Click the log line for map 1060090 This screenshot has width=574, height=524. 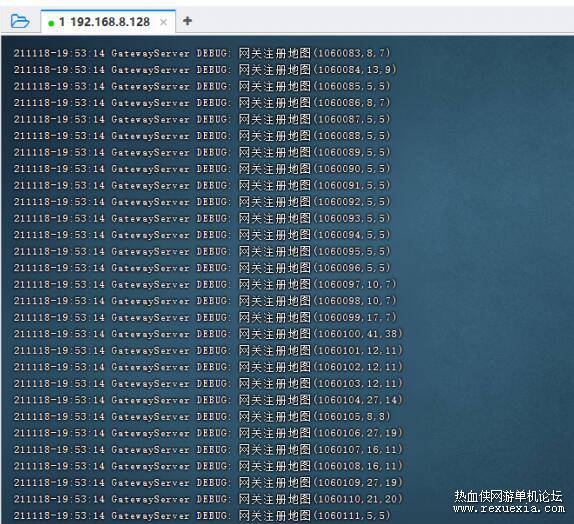click(202, 169)
